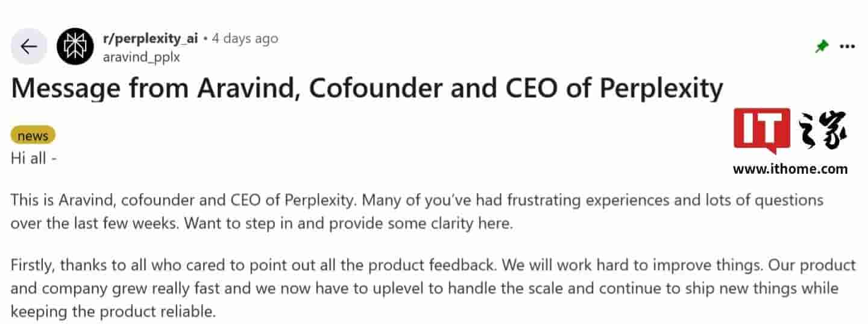
Task: Open the three-dot post options menu
Action: tap(847, 46)
